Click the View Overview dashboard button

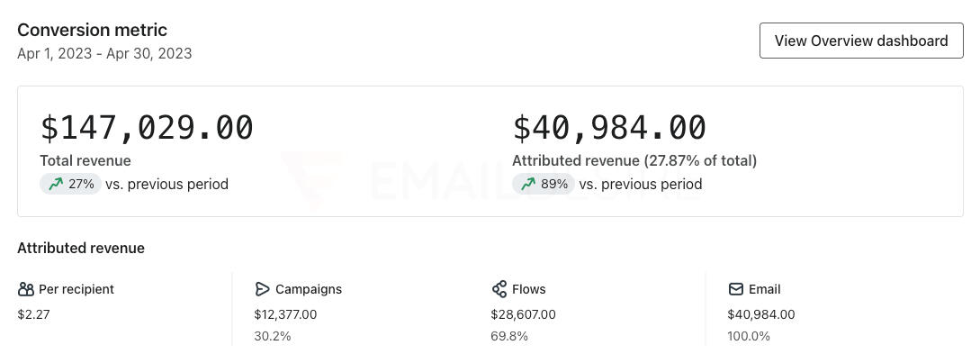click(x=861, y=41)
